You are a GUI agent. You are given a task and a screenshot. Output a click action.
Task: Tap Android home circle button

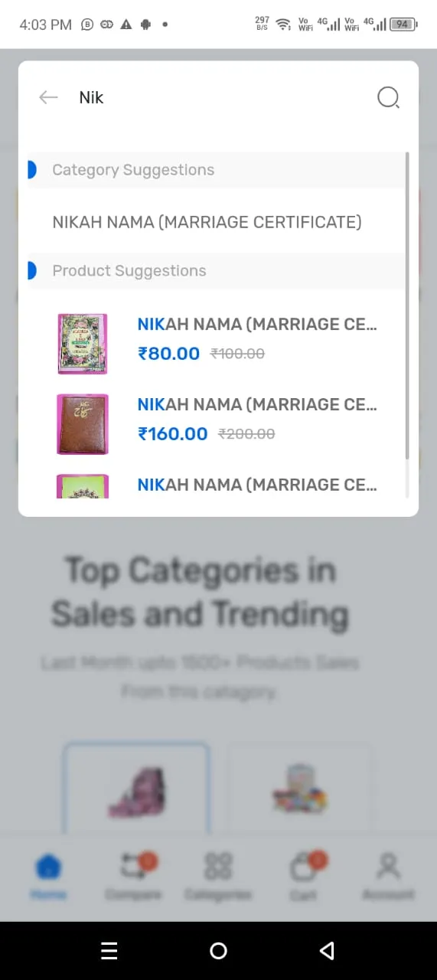point(218,950)
